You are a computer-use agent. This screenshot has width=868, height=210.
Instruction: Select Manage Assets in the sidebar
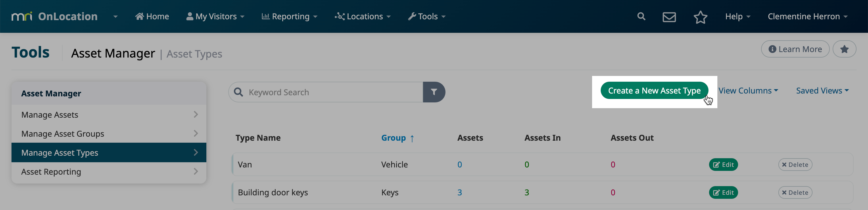(109, 114)
